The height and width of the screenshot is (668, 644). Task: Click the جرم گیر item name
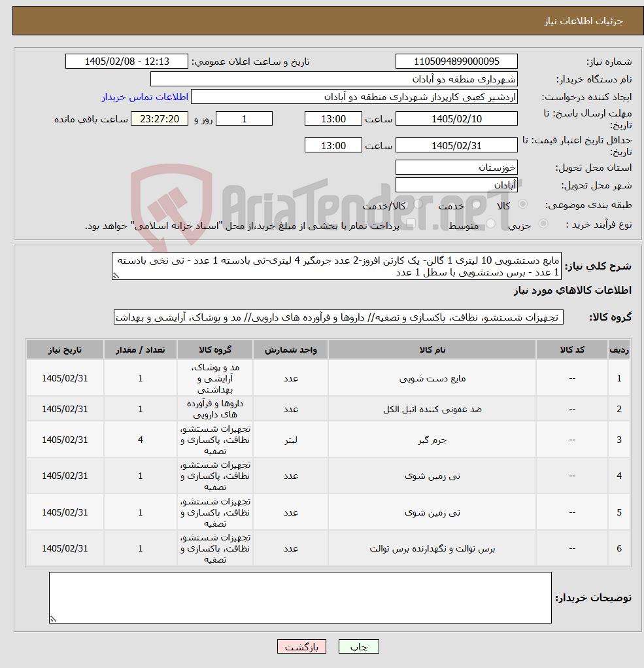tap(432, 440)
